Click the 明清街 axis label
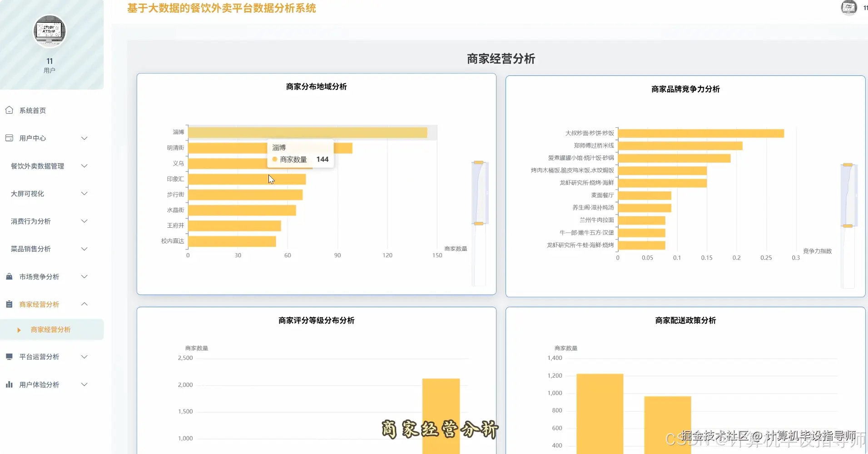This screenshot has width=868, height=454. click(x=175, y=148)
